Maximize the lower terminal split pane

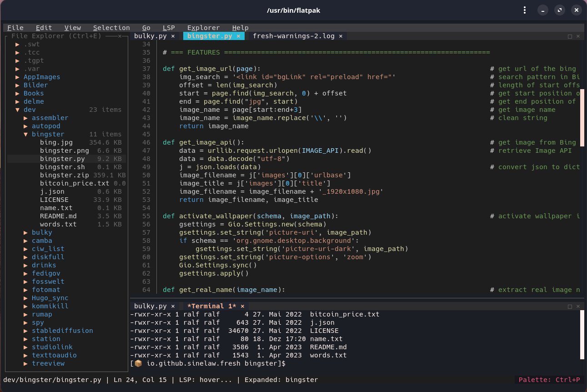570,306
